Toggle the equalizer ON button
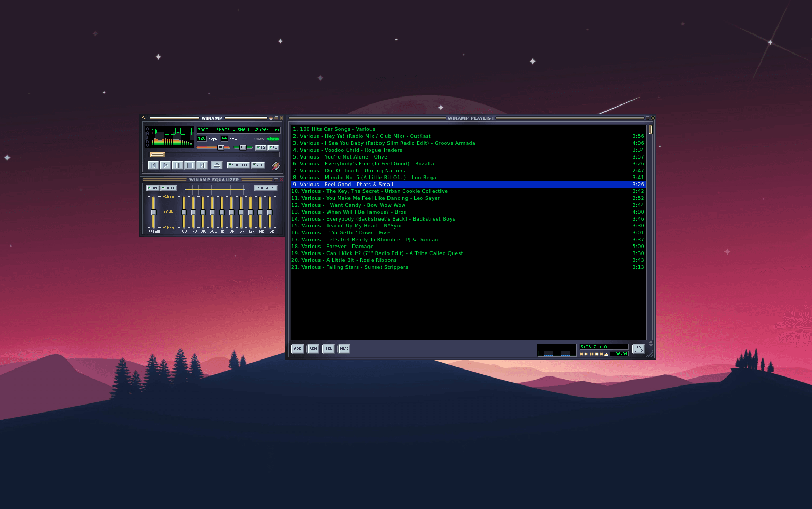 pyautogui.click(x=153, y=188)
